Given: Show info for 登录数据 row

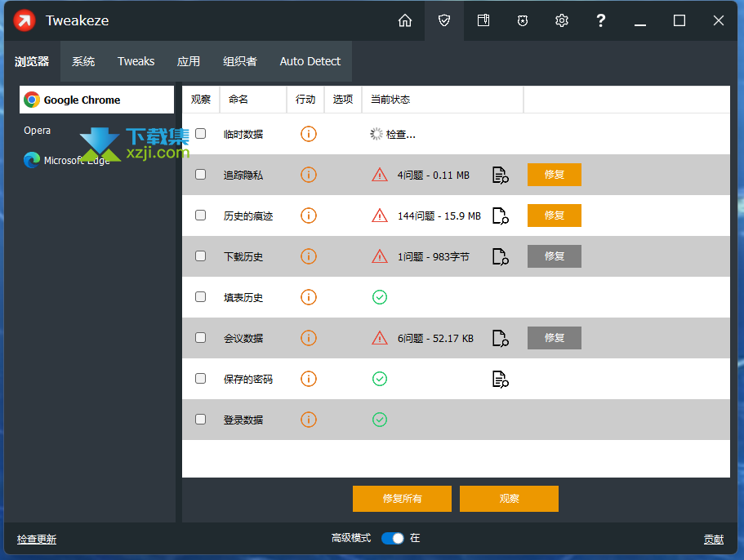Looking at the screenshot, I should click(309, 420).
